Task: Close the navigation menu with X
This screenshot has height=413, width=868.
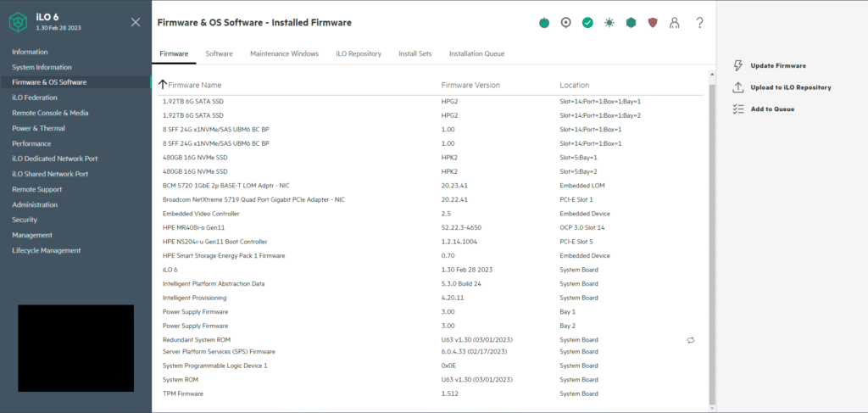Action: (136, 22)
